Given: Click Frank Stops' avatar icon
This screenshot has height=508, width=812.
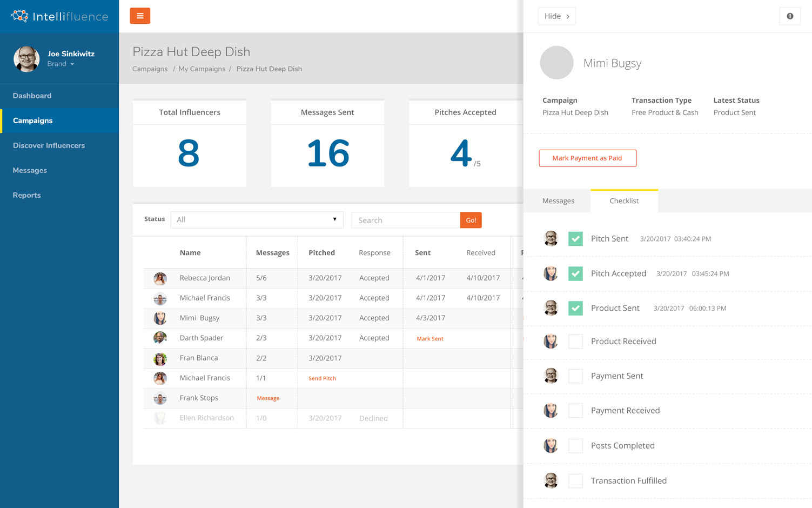Looking at the screenshot, I should (160, 398).
